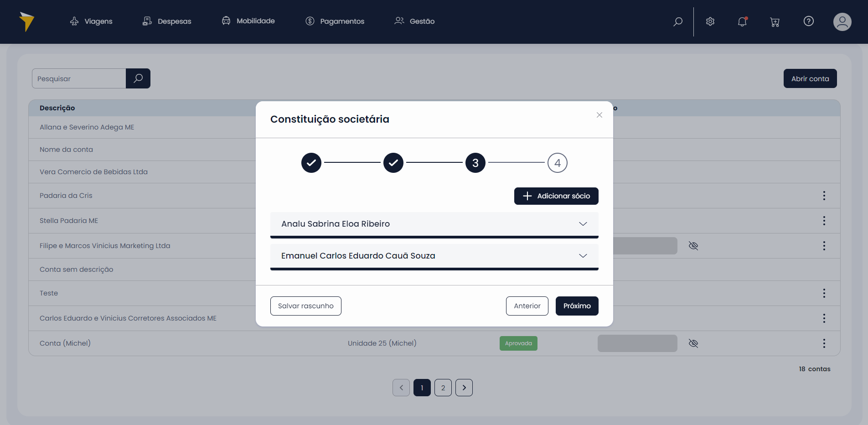Click the notifications bell icon

(742, 21)
